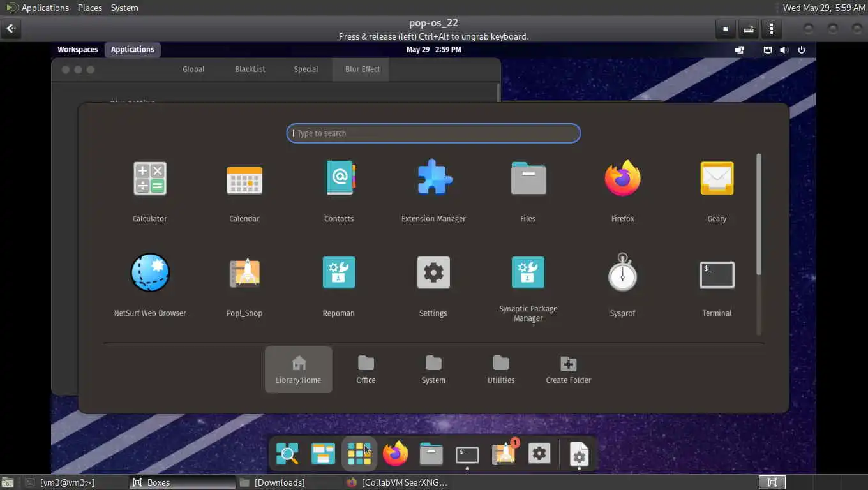Open Firefox from the dock
The height and width of the screenshot is (490, 868).
click(x=395, y=454)
